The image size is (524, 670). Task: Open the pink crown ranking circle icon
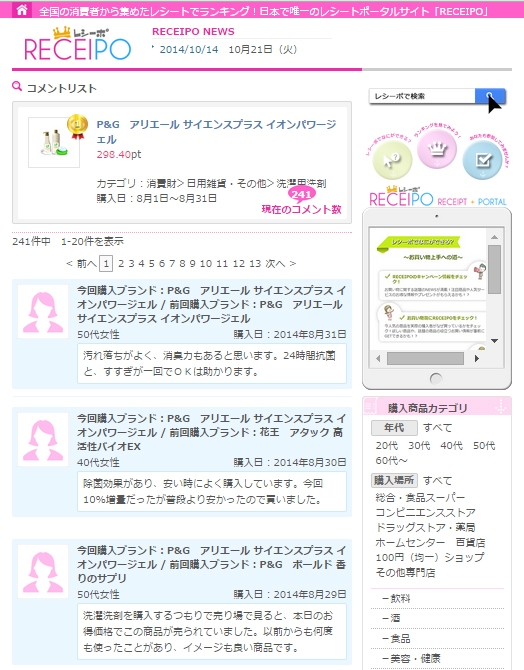point(437,149)
